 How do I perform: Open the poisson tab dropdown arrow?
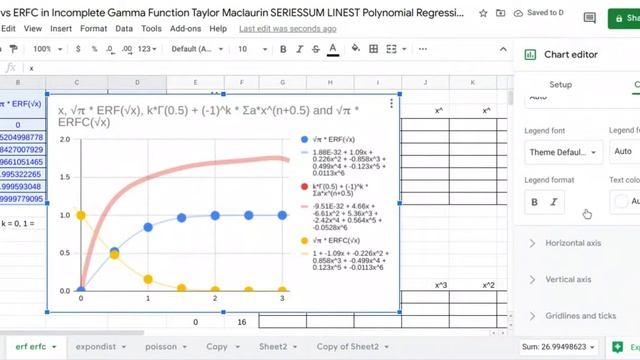(x=184, y=347)
